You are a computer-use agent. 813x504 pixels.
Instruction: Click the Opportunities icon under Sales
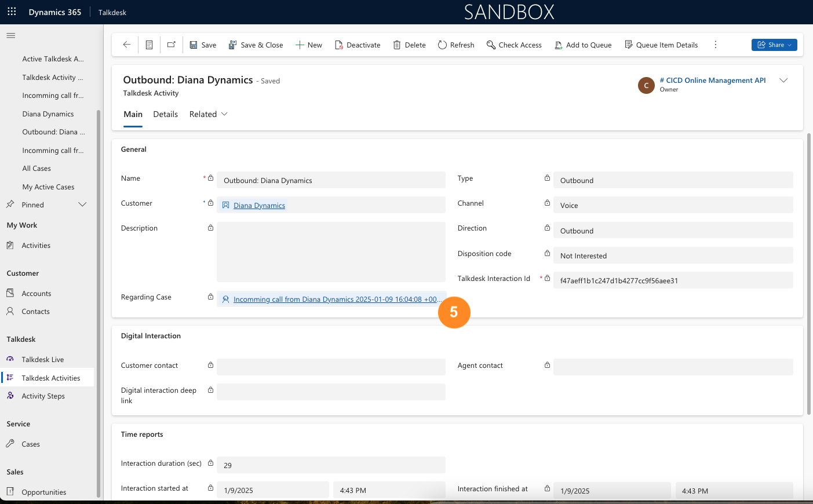[x=10, y=492]
